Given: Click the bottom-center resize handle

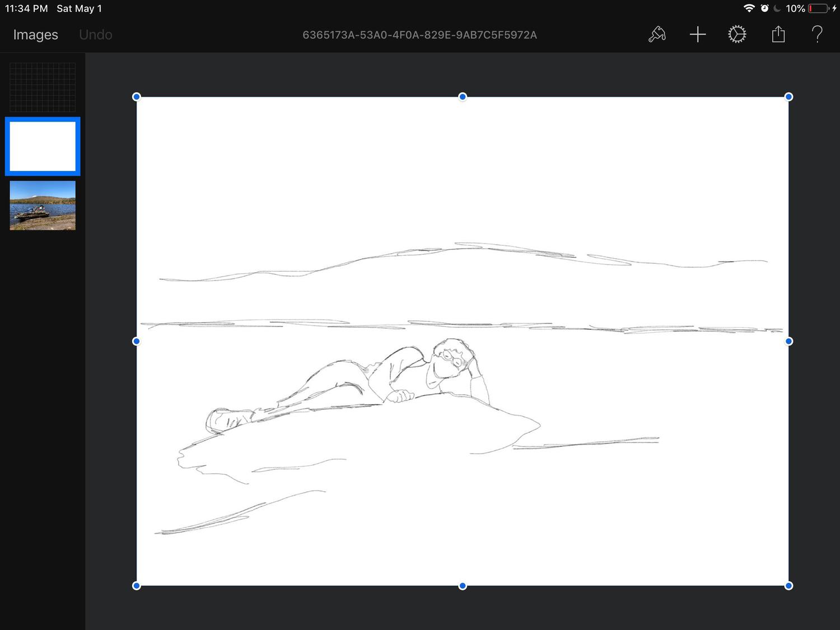Looking at the screenshot, I should (463, 586).
